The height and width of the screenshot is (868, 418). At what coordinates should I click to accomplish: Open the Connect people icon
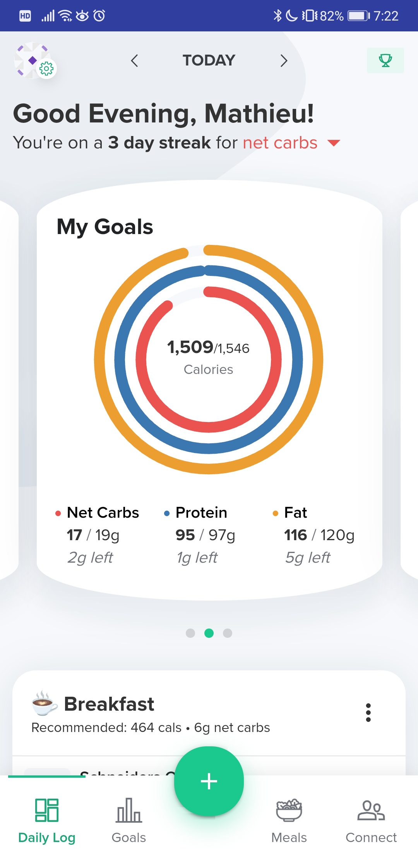tap(371, 810)
